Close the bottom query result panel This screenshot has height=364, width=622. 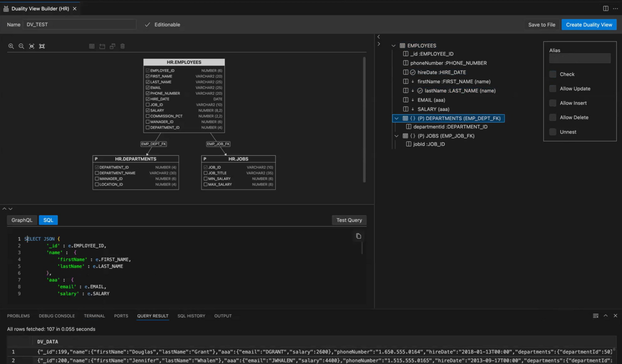click(615, 316)
